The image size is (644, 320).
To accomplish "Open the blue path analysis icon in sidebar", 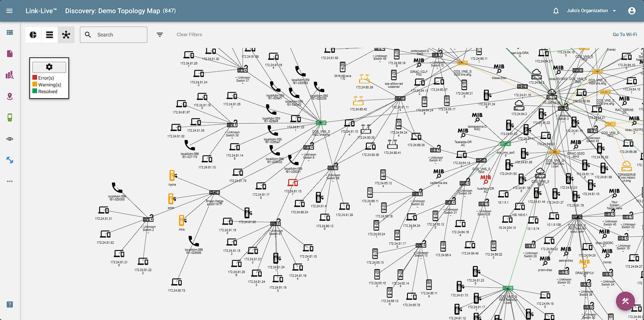I will click(x=10, y=160).
